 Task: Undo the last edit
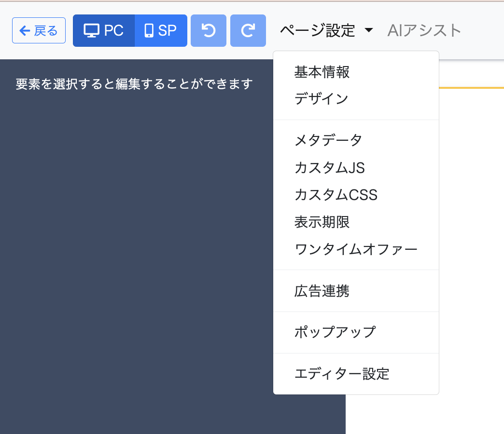(x=209, y=31)
